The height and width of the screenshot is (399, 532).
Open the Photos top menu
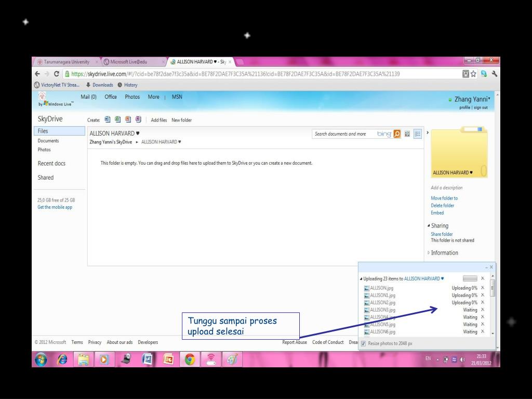click(132, 97)
